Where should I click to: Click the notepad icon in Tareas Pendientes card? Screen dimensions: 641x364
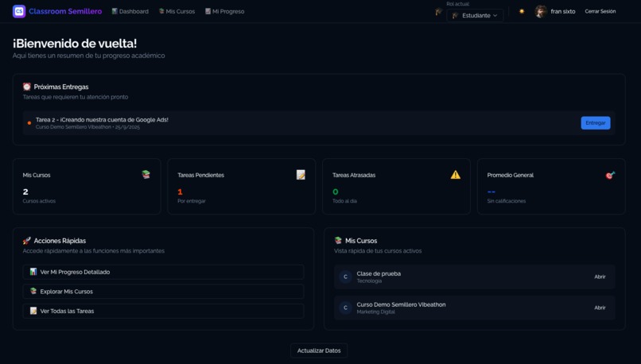[x=301, y=174]
